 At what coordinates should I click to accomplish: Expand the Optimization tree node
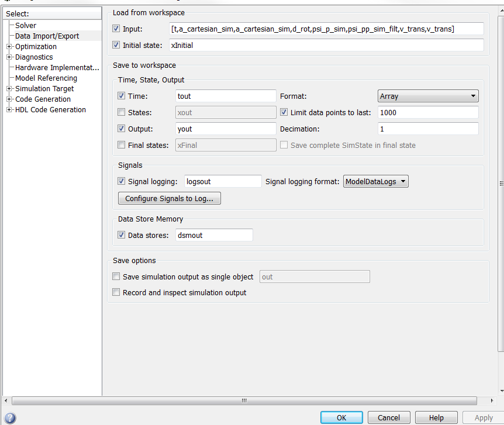[x=9, y=47]
